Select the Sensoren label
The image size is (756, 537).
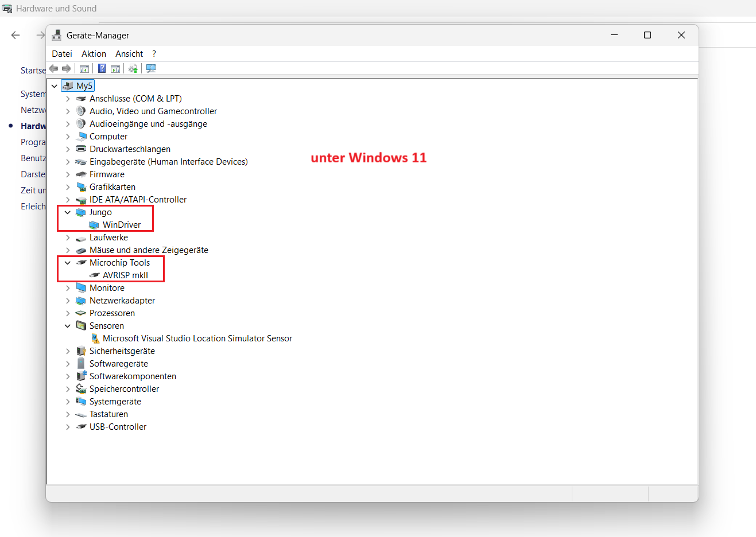click(x=107, y=326)
